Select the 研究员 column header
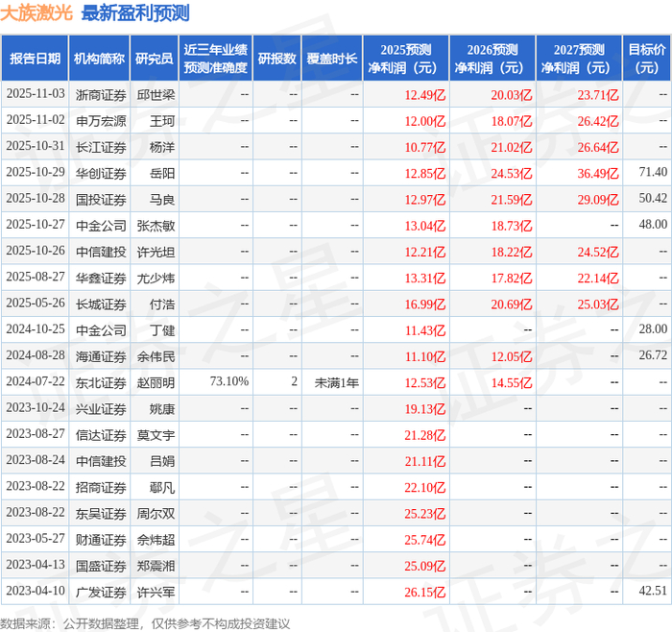Screen dimensions: 672x632 [x=155, y=59]
